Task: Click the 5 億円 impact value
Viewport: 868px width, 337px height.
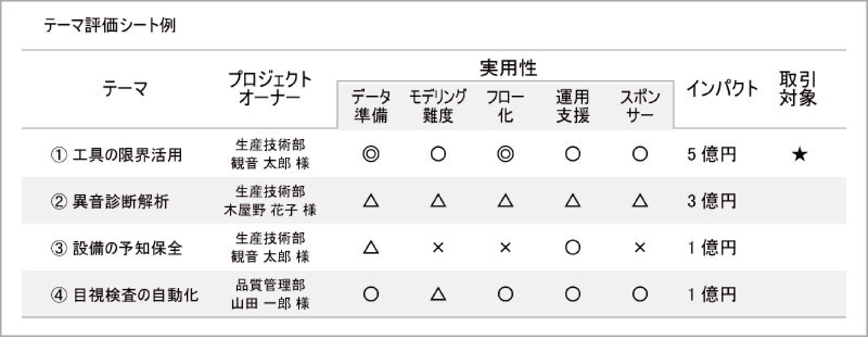Action: pyautogui.click(x=711, y=155)
